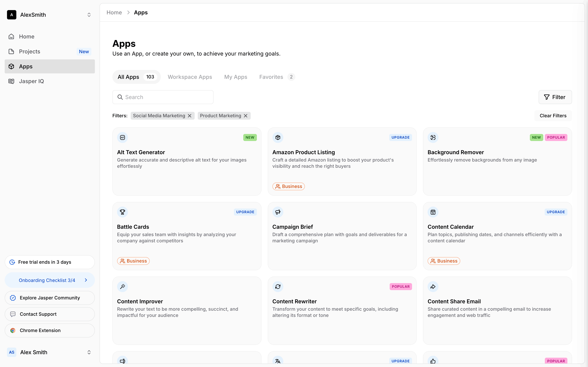The width and height of the screenshot is (588, 367).
Task: Click the Campaign Brief megaphone icon
Action: coord(278,212)
